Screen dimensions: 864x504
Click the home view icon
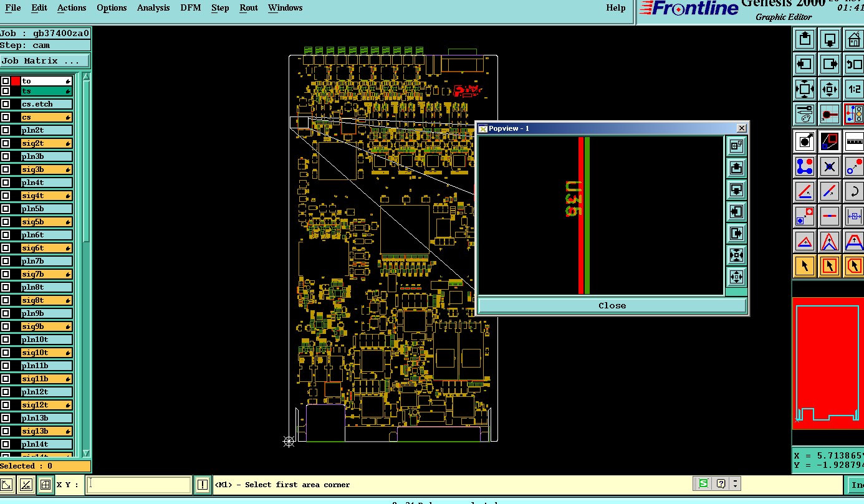coord(854,39)
